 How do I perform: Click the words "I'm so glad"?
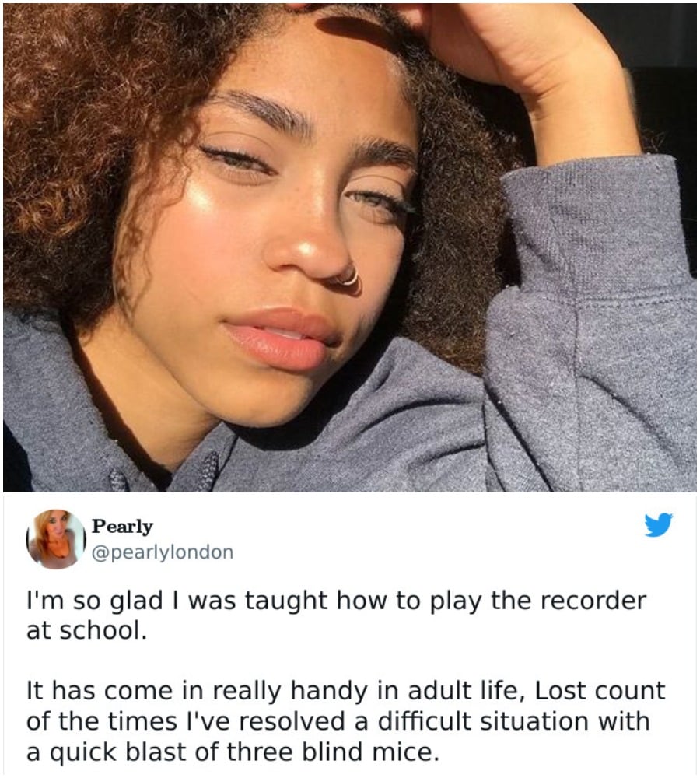[94, 601]
